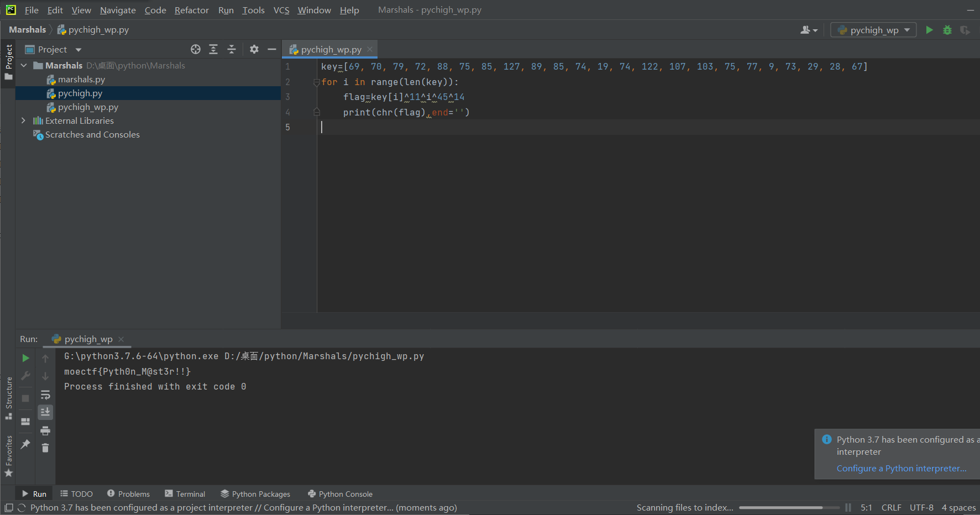Image resolution: width=980 pixels, height=515 pixels.
Task: Print console output using the printer icon
Action: pyautogui.click(x=45, y=430)
